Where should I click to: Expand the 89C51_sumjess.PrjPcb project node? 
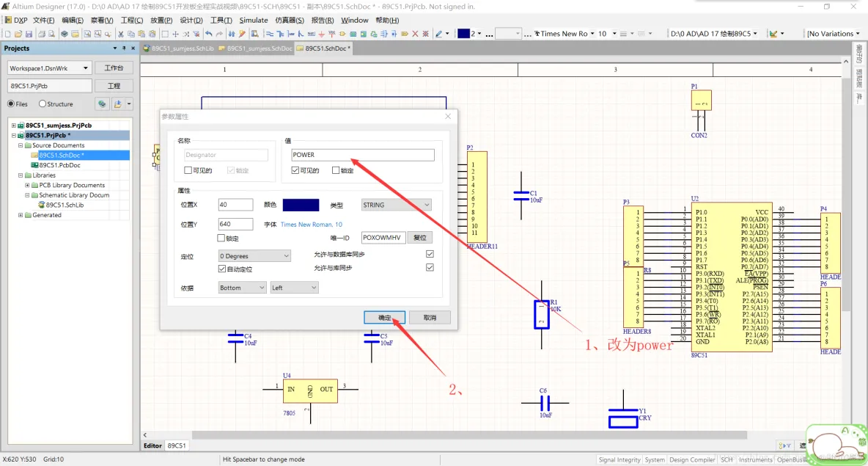[14, 125]
